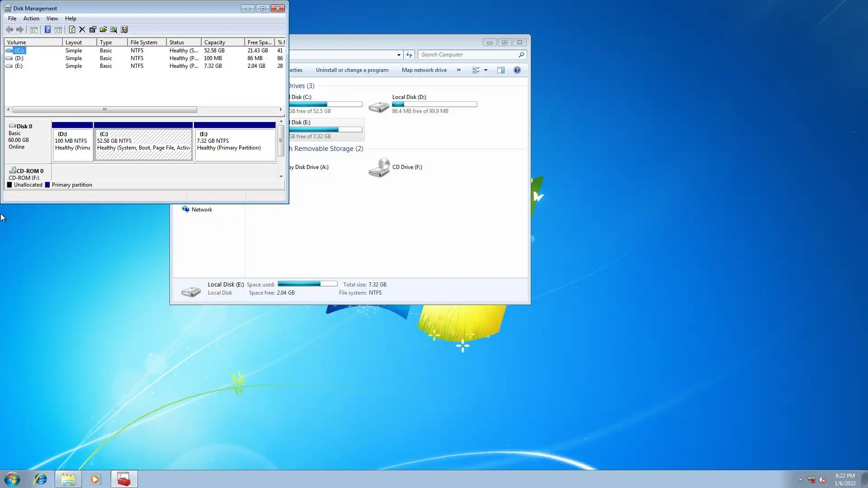Click the Delete (X) toolbar icon
Image resolution: width=868 pixels, height=488 pixels.
click(82, 30)
